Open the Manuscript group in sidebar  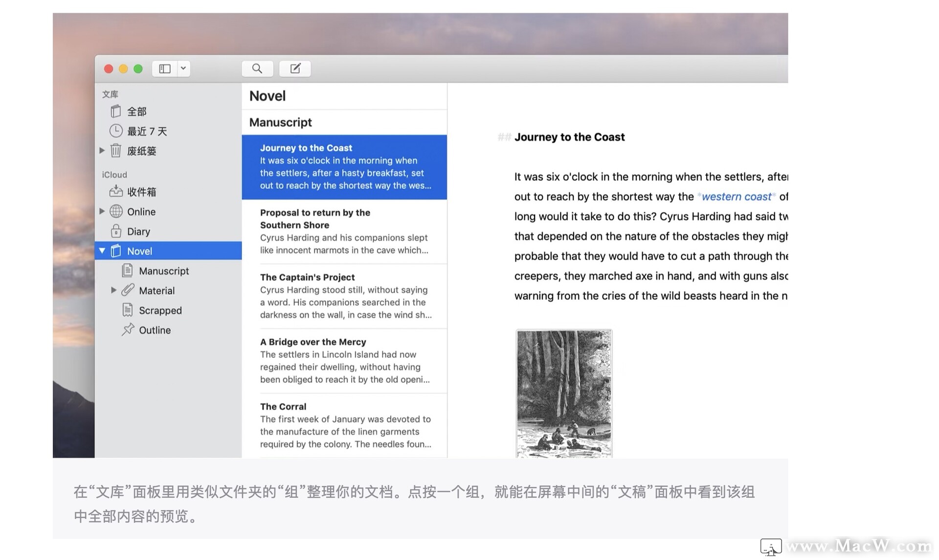(x=163, y=271)
